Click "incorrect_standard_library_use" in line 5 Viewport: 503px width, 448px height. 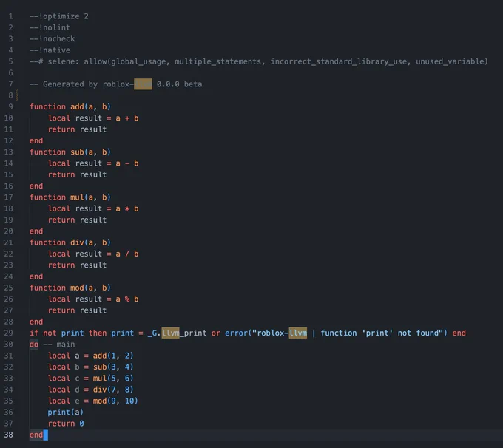(339, 61)
